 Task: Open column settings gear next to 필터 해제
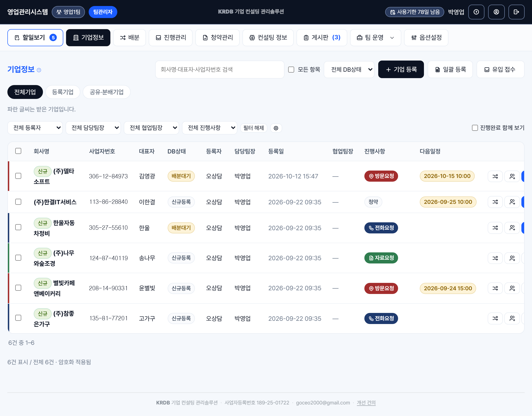click(x=276, y=128)
